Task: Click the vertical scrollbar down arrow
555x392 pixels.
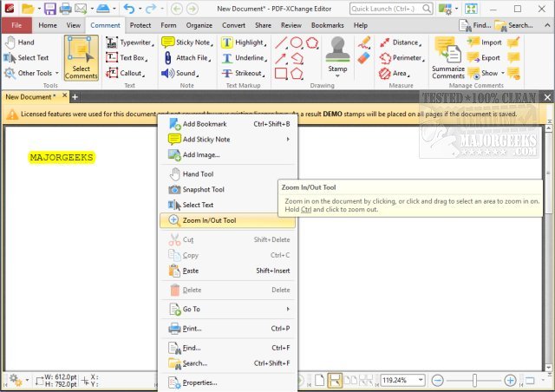Action: point(549,368)
